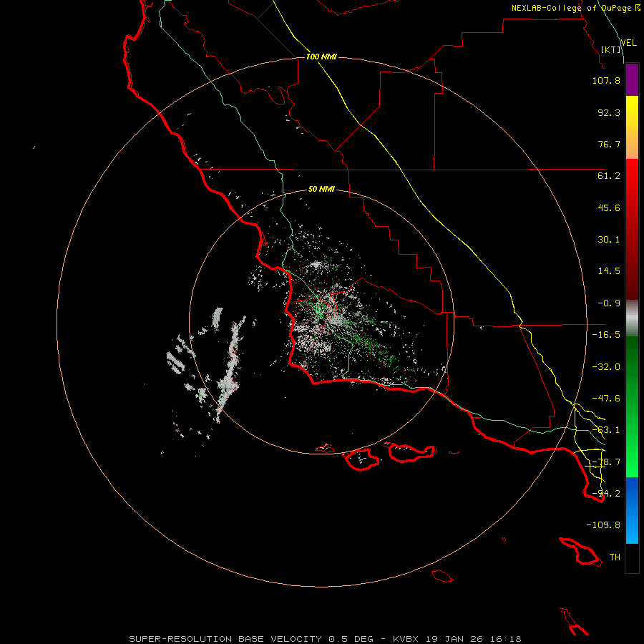Click the 100 NMI range ring label
Image resolution: width=644 pixels, height=644 pixels.
click(321, 57)
